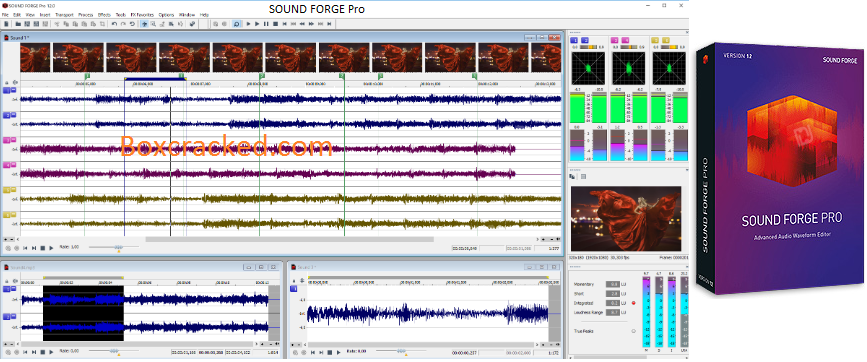Click Stop in the Sound 1 window transport
The width and height of the screenshot is (867, 362).
[x=43, y=248]
